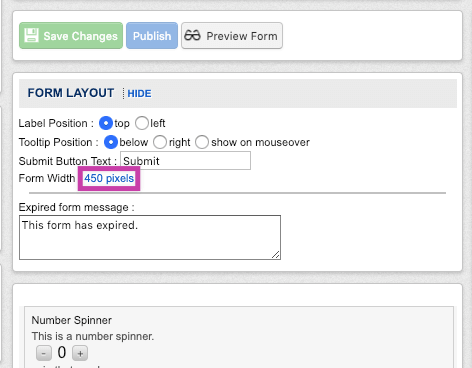
Task: Click the 'Submit Button Text :' label
Action: pos(68,161)
